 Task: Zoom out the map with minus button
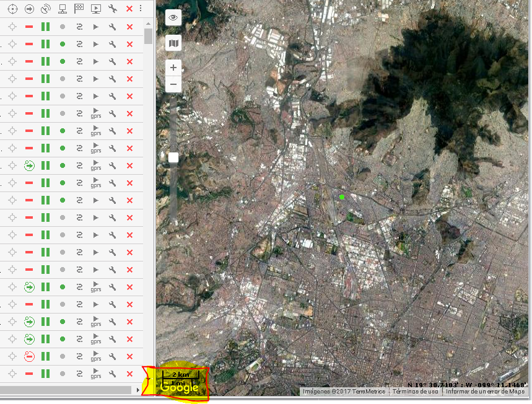pos(173,84)
